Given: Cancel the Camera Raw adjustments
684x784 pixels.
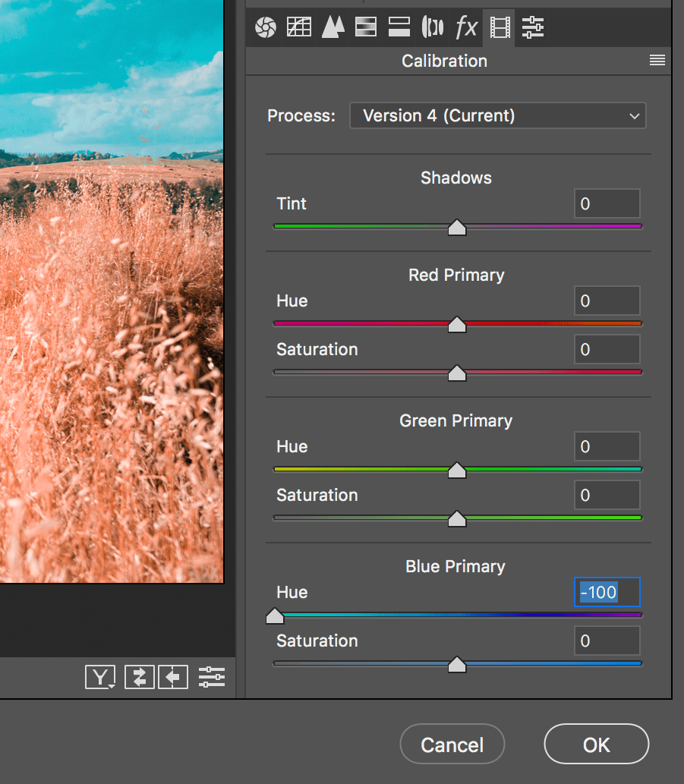Looking at the screenshot, I should (x=452, y=744).
